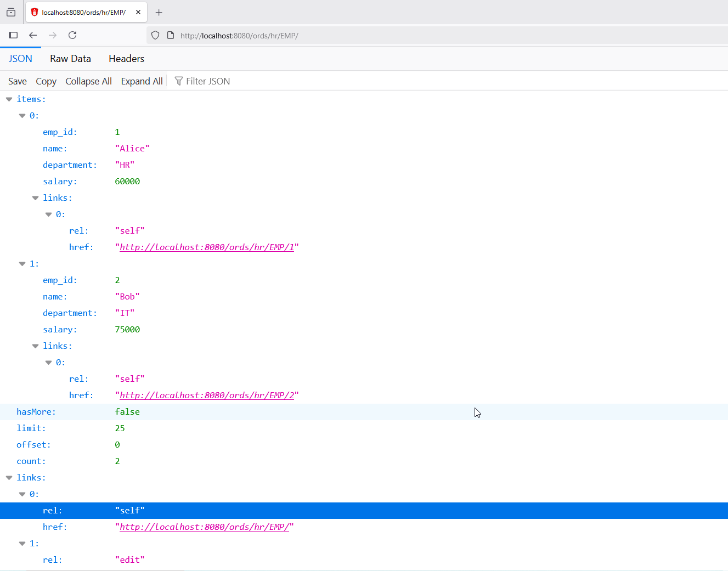This screenshot has width=728, height=571.
Task: Toggle the browser sidebar icon
Action: pos(13,35)
